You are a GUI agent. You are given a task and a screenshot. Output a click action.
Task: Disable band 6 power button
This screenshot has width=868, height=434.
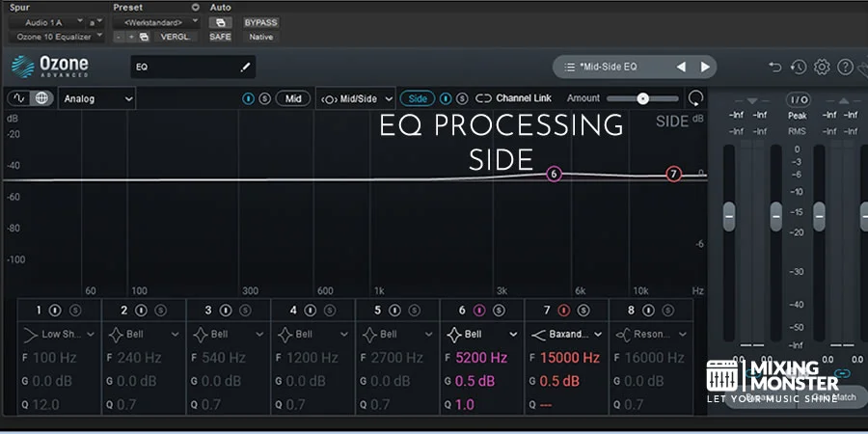point(479,311)
